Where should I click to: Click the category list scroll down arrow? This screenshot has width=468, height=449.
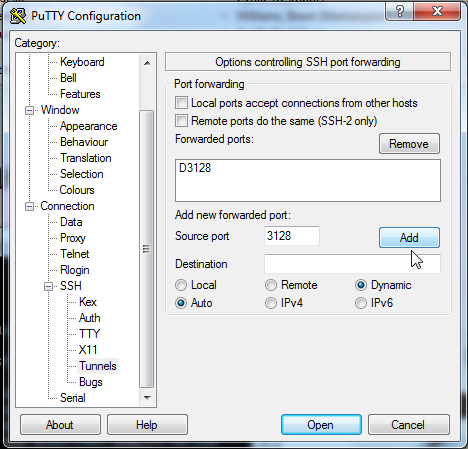point(147,397)
